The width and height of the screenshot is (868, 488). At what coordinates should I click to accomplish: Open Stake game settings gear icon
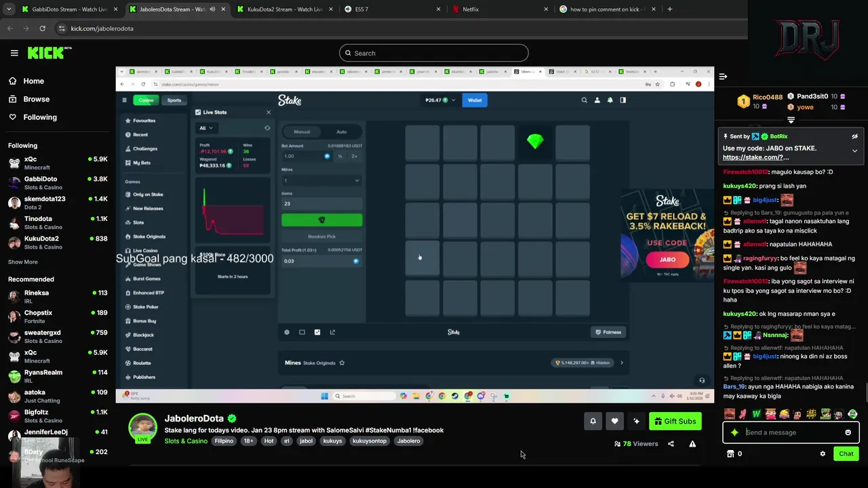[287, 332]
